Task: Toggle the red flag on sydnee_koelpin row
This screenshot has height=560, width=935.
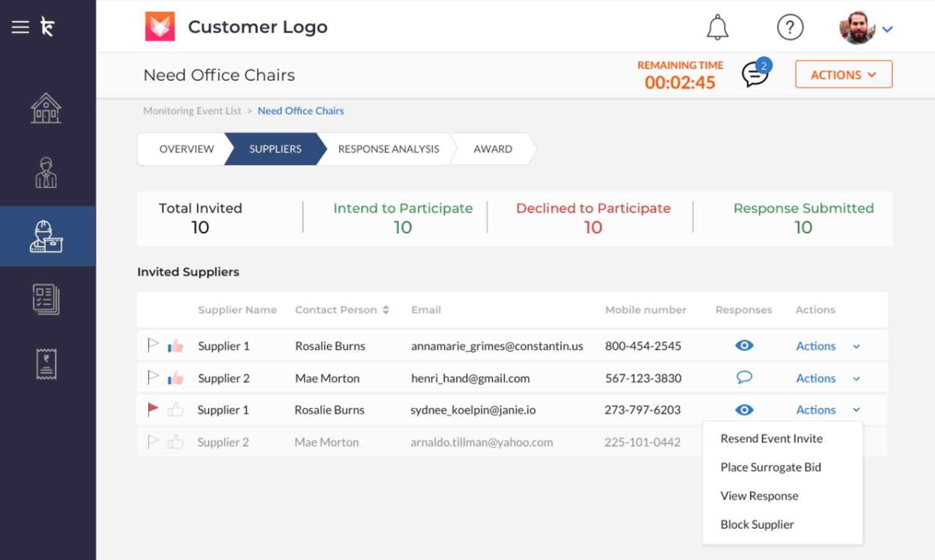Action: coord(153,409)
